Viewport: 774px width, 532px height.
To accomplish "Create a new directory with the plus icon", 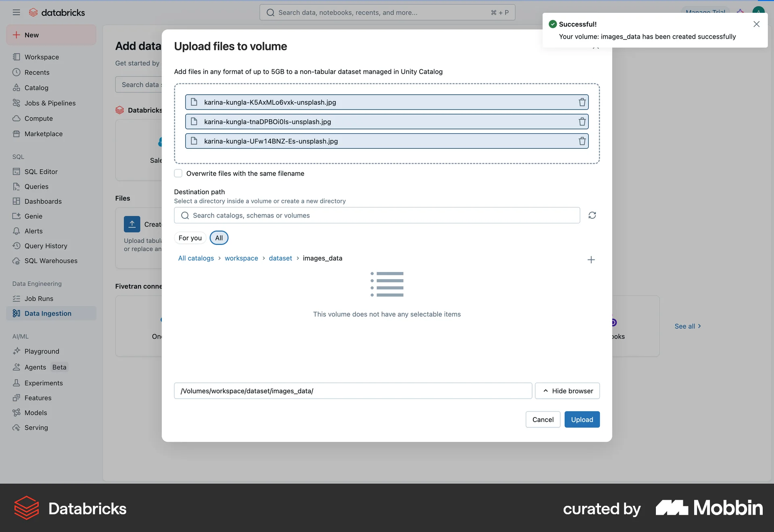I will pos(591,260).
